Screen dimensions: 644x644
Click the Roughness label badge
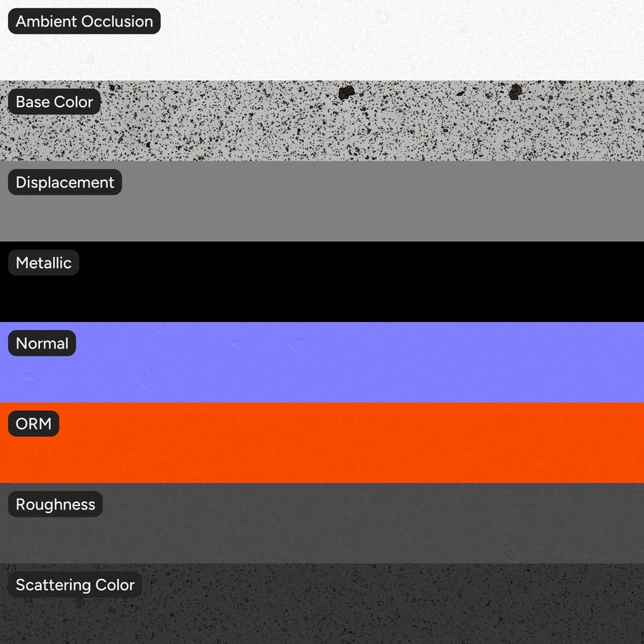(55, 504)
